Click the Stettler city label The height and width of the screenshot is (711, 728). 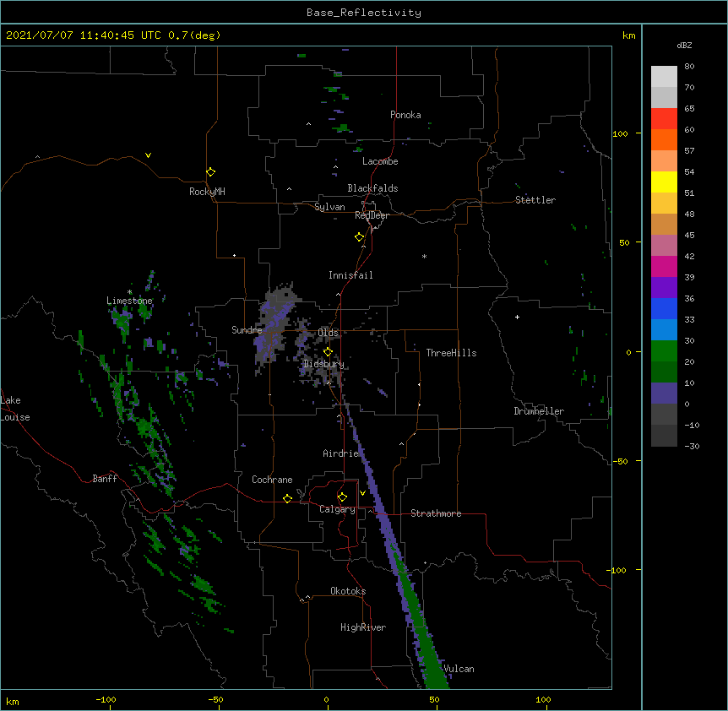tap(535, 200)
